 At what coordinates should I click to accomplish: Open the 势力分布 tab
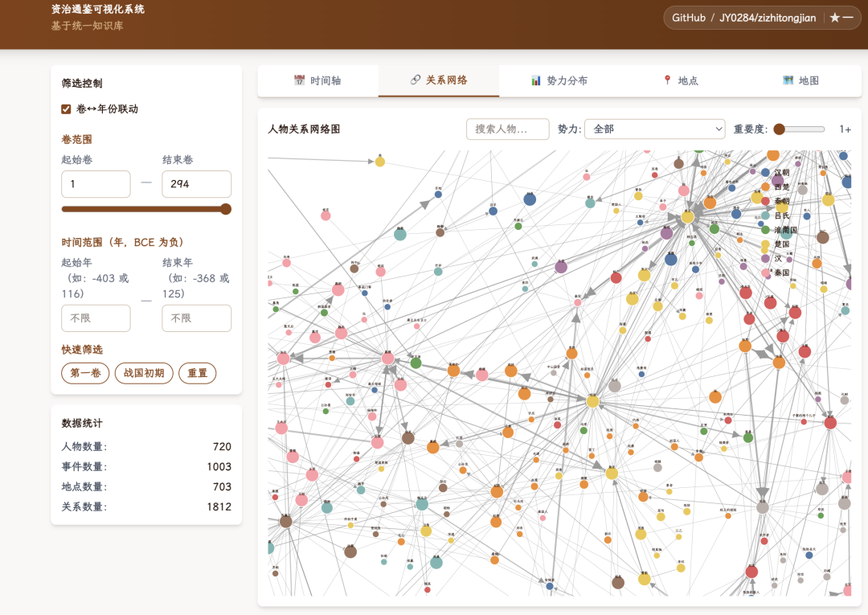point(559,81)
